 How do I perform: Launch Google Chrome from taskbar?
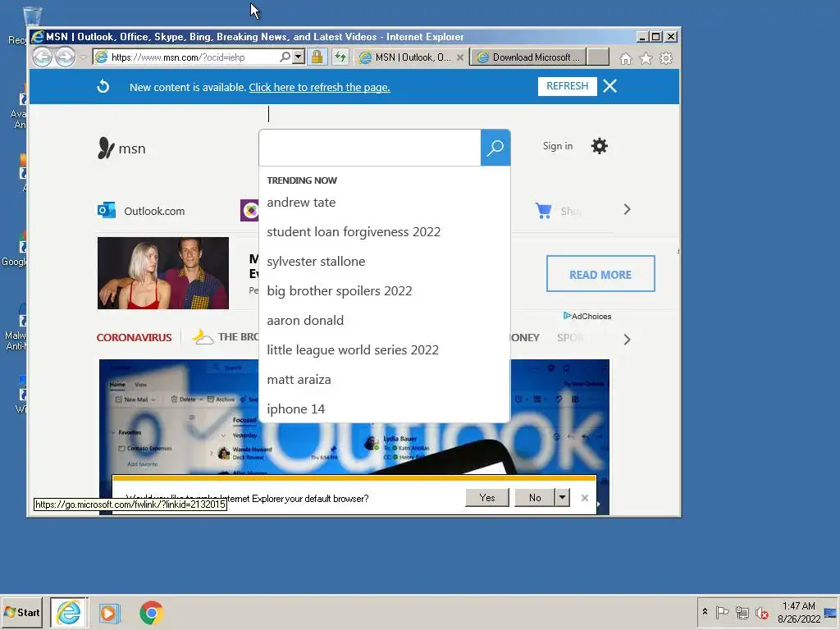(151, 613)
